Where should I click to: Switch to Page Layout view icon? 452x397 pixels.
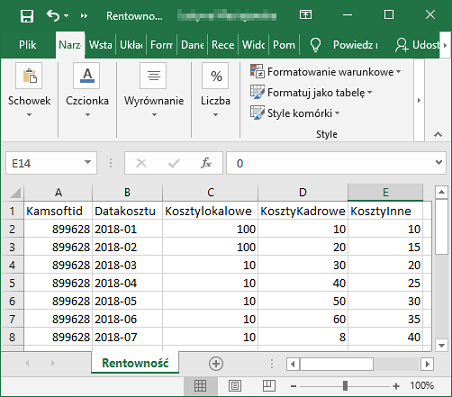[235, 386]
